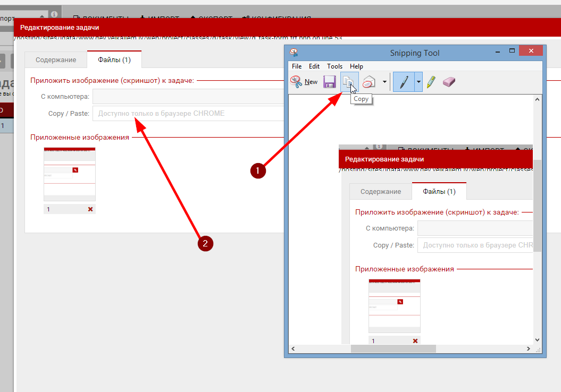Viewport: 561px width, 392px height.
Task: Select the Pen tool in Snipping Tool
Action: pos(404,82)
